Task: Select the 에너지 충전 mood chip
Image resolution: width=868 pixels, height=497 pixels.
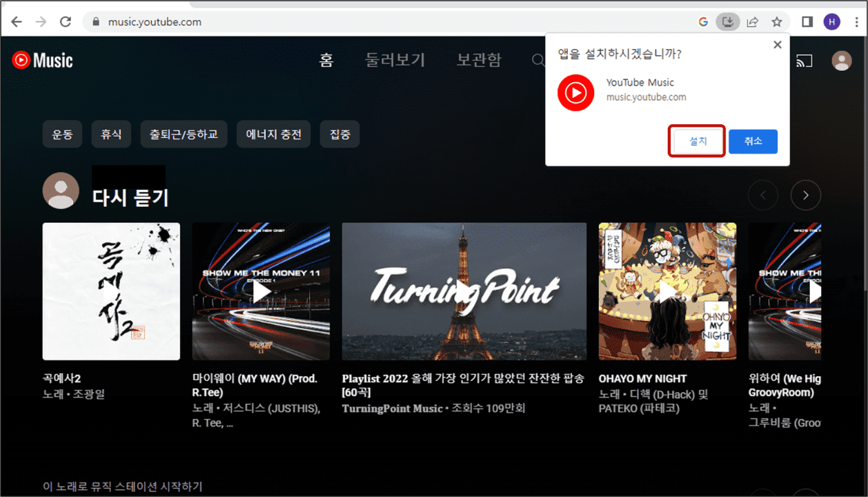Action: 273,135
